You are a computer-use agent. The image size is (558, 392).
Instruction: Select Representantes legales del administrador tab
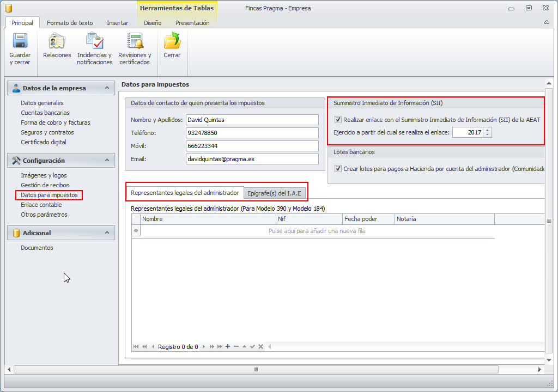(x=185, y=193)
